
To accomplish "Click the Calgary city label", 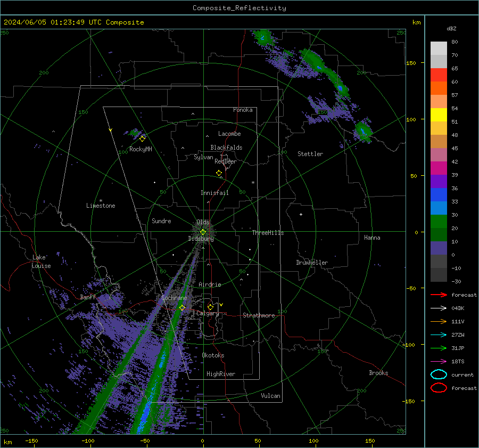I will click(x=208, y=313).
